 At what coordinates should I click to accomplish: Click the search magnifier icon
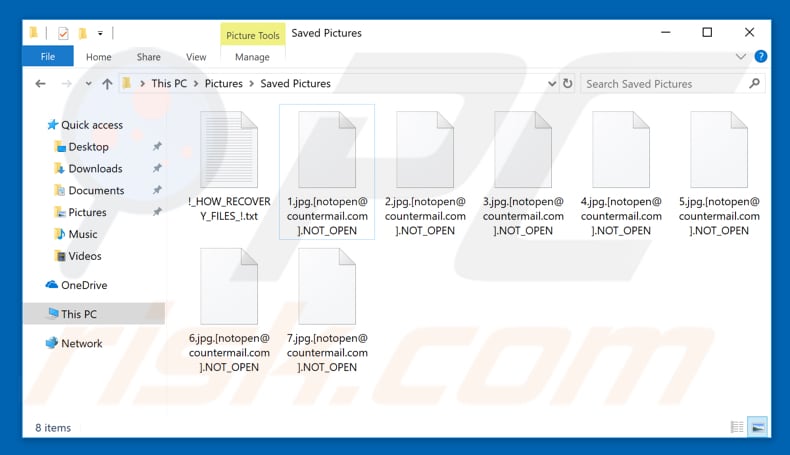pos(754,84)
